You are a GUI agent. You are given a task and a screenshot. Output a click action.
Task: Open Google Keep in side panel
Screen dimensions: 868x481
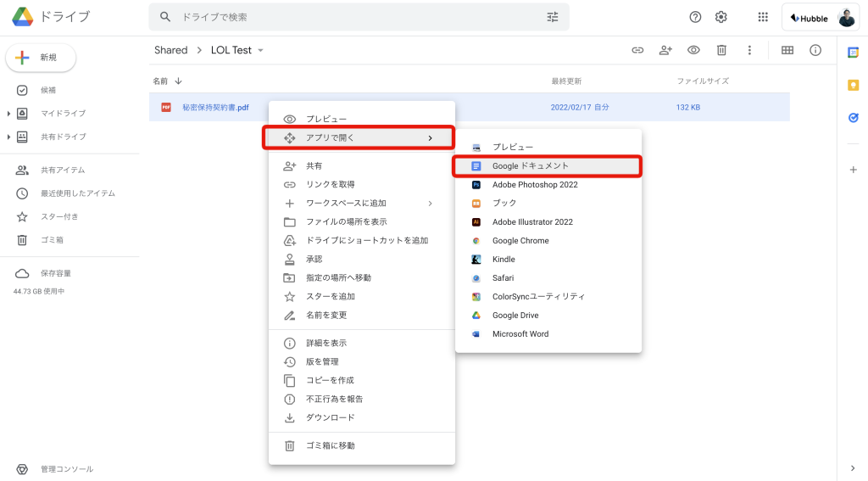click(853, 85)
